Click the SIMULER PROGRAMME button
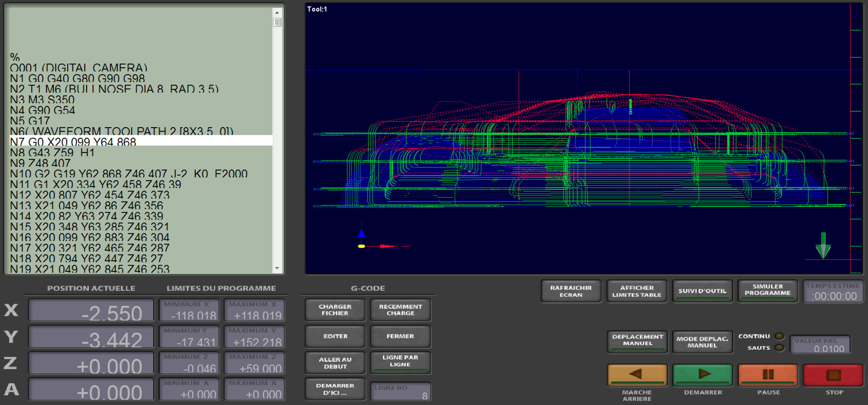 pyautogui.click(x=767, y=290)
